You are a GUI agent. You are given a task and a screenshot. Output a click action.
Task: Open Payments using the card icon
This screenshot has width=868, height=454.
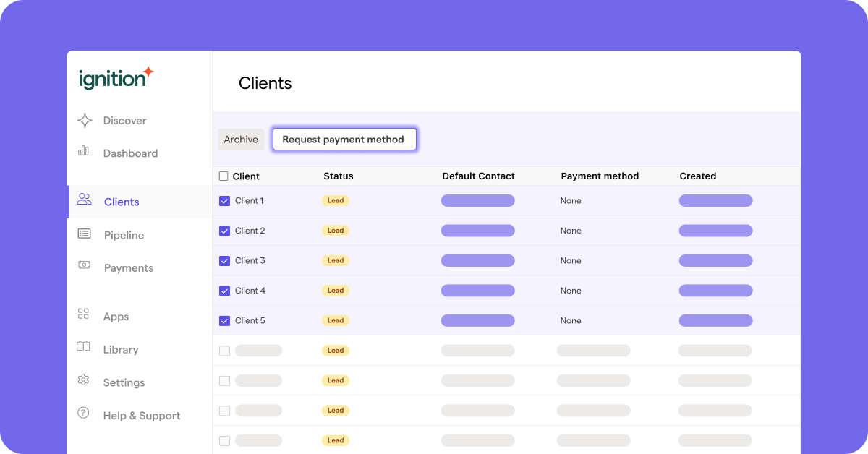(x=83, y=267)
